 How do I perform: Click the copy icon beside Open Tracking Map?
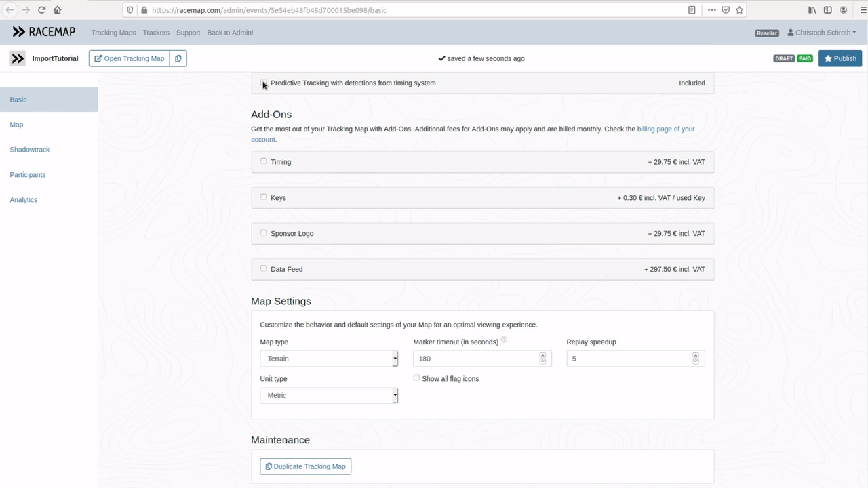coord(178,58)
